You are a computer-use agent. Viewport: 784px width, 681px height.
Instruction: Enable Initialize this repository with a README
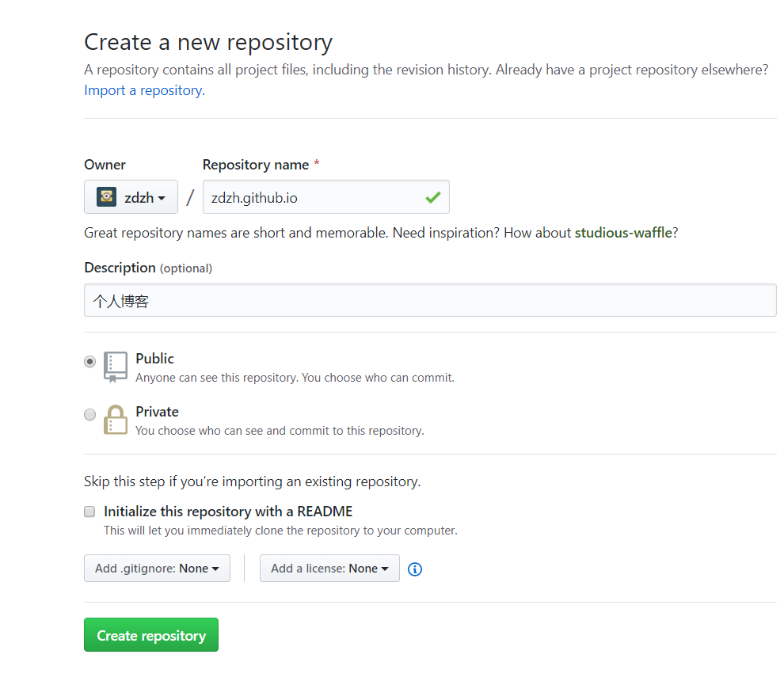click(89, 512)
